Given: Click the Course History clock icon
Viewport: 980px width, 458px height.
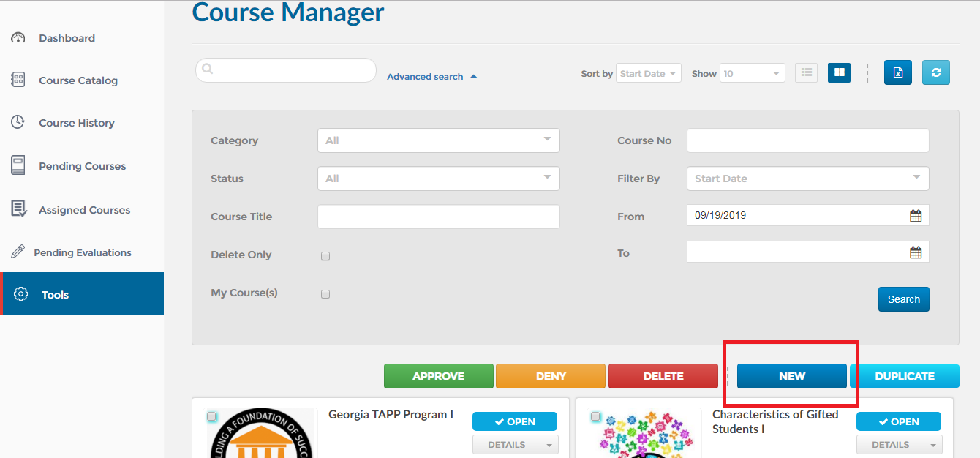Looking at the screenshot, I should [18, 123].
